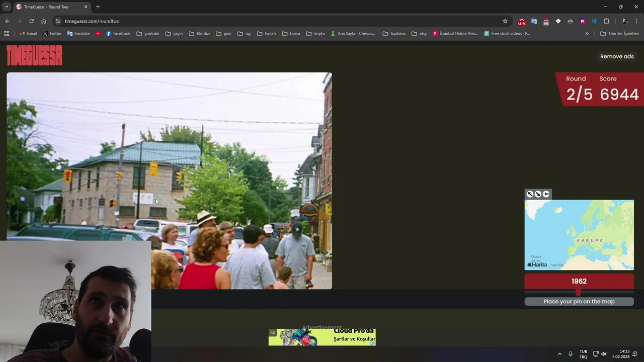644x362 pixels.
Task: Open the purple extension icon
Action: 582,21
